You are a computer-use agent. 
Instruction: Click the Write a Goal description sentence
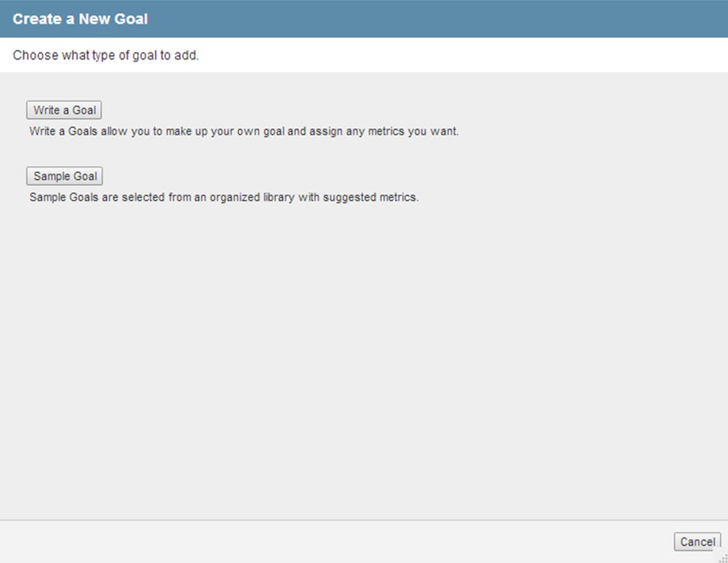tap(244, 131)
